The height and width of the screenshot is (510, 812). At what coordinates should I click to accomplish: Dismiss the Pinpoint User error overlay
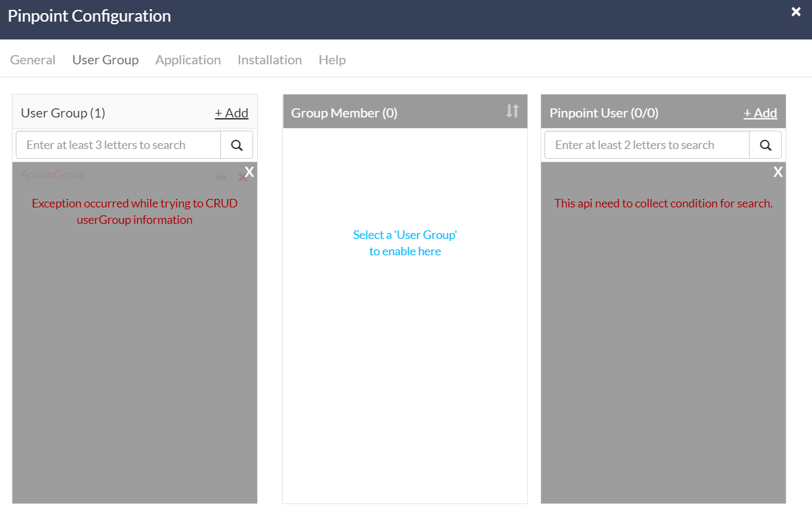click(x=778, y=172)
